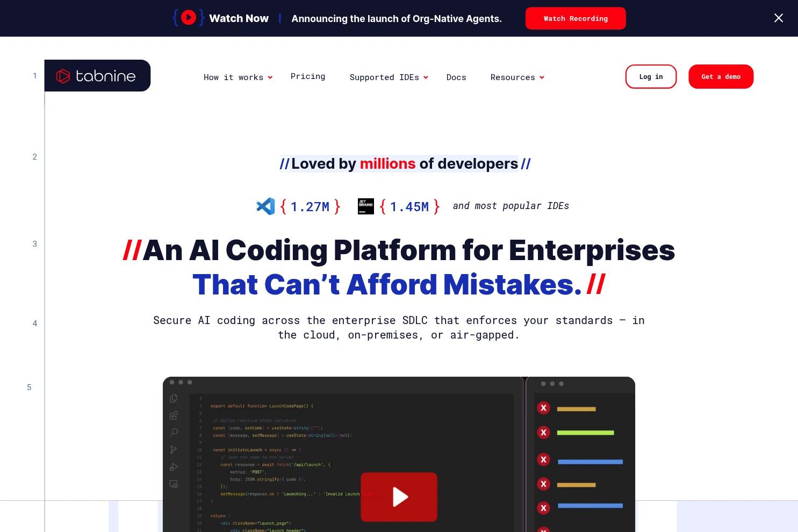Click the JetBrains logo icon
The width and height of the screenshot is (798, 532).
click(x=366, y=206)
